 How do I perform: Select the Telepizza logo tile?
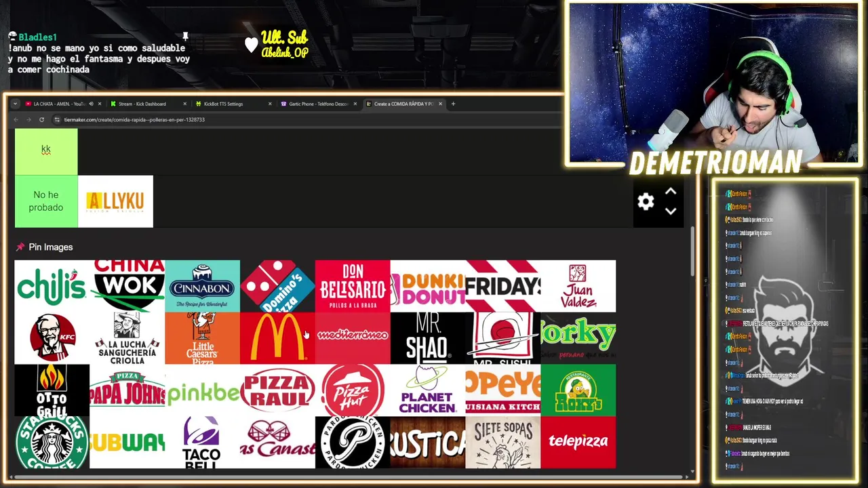578,443
